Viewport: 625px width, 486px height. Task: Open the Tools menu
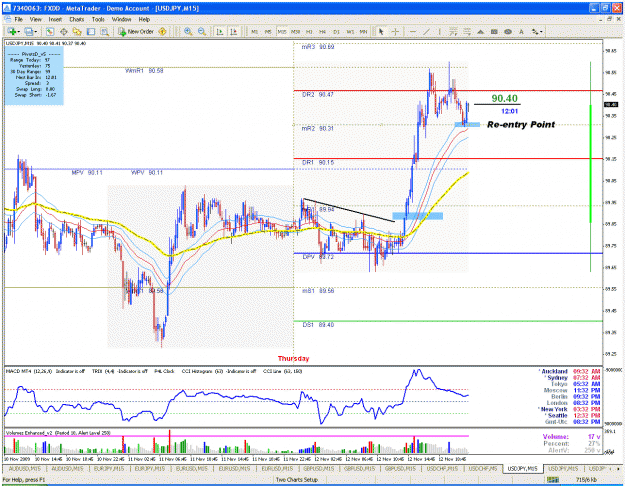pyautogui.click(x=98, y=19)
